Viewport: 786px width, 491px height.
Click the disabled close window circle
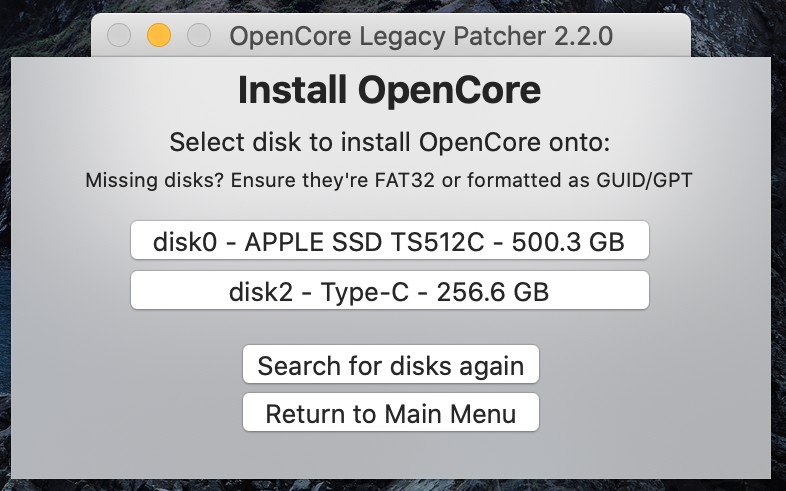coord(119,36)
